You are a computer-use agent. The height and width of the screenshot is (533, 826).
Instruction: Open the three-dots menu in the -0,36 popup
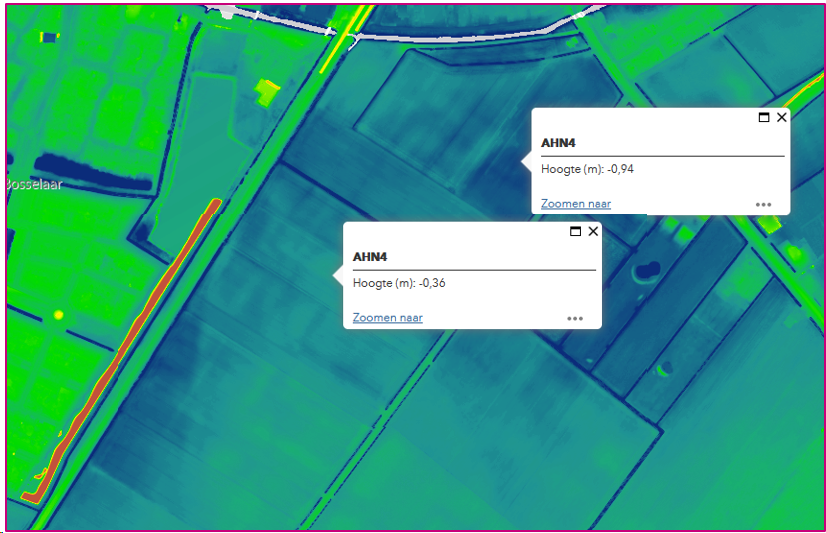pos(575,319)
